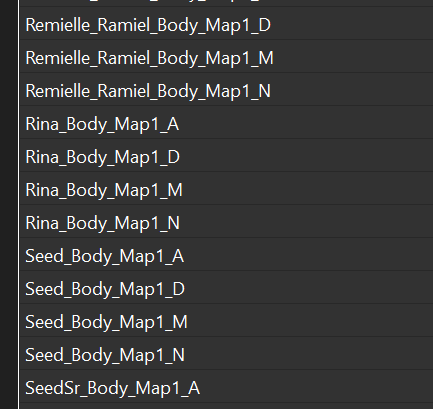
Task: Select Rina_Body_Map1_D list item
Action: [x=227, y=155]
